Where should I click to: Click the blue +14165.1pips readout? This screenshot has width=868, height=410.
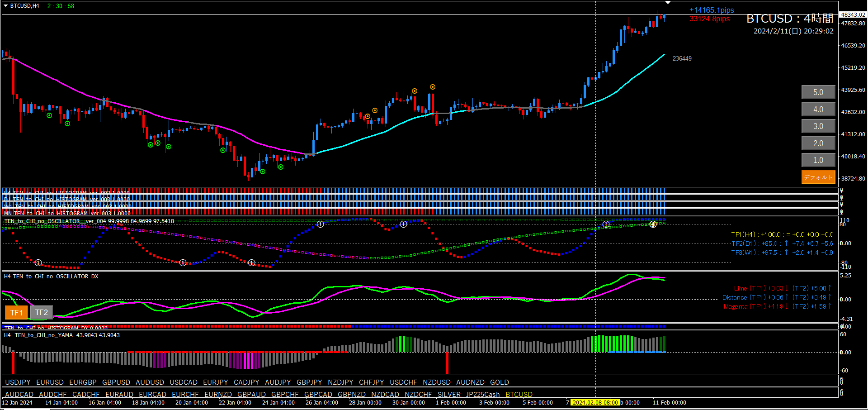712,10
